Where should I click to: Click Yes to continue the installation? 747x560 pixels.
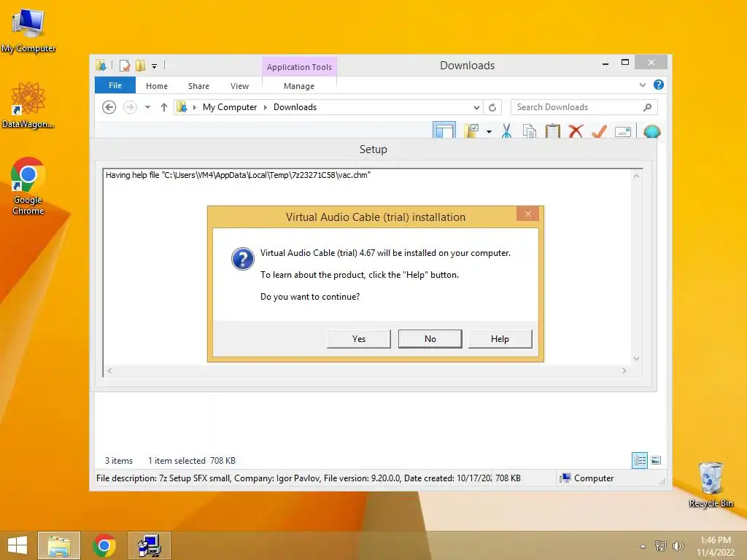coord(359,338)
